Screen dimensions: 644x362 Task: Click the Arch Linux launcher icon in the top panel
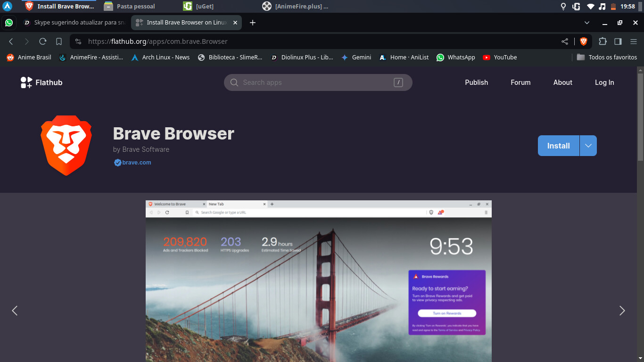(x=7, y=6)
